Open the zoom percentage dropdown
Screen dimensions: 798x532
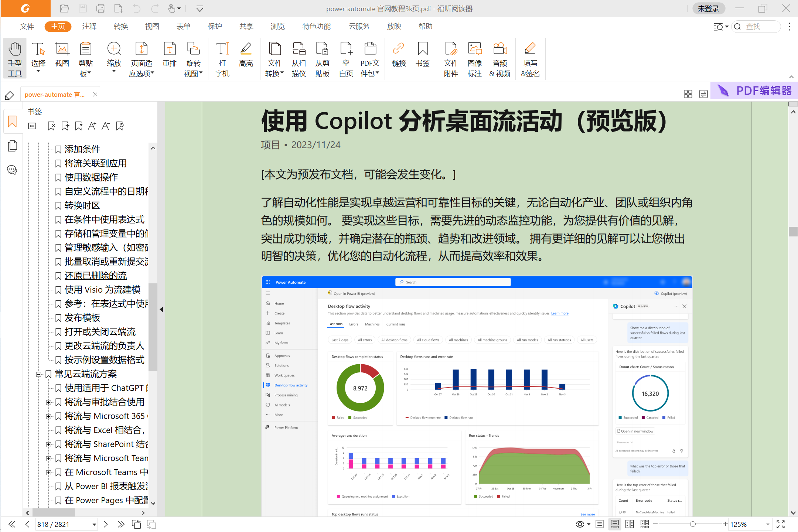tap(768, 525)
